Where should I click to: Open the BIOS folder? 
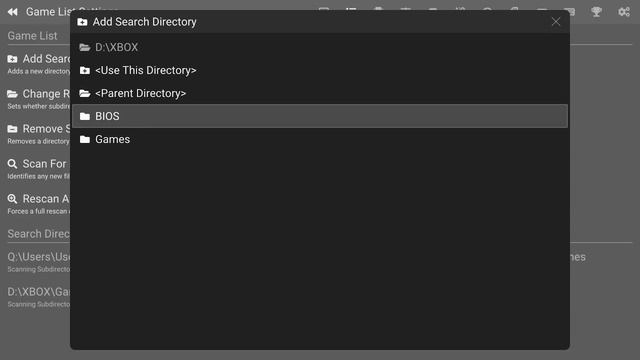pos(320,116)
